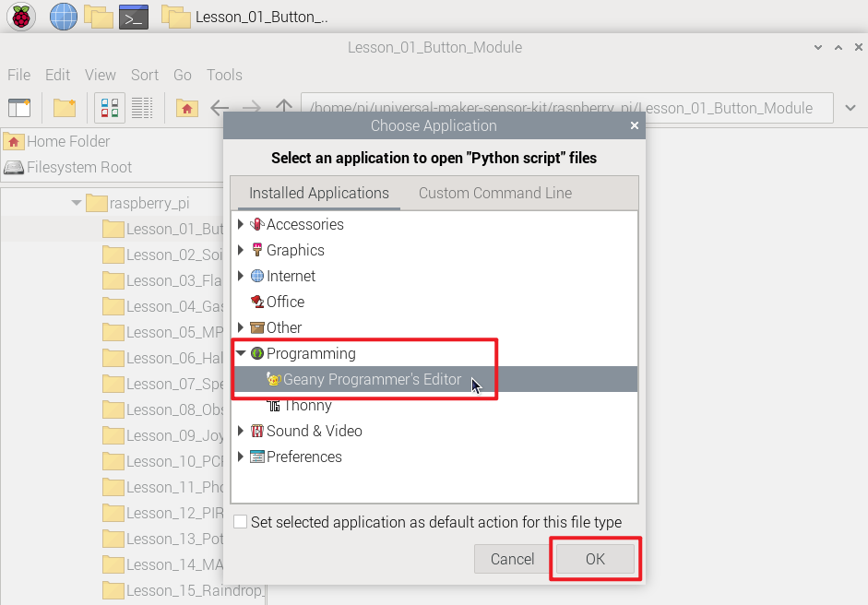868x605 pixels.
Task: Open the Go menu
Action: [x=183, y=75]
